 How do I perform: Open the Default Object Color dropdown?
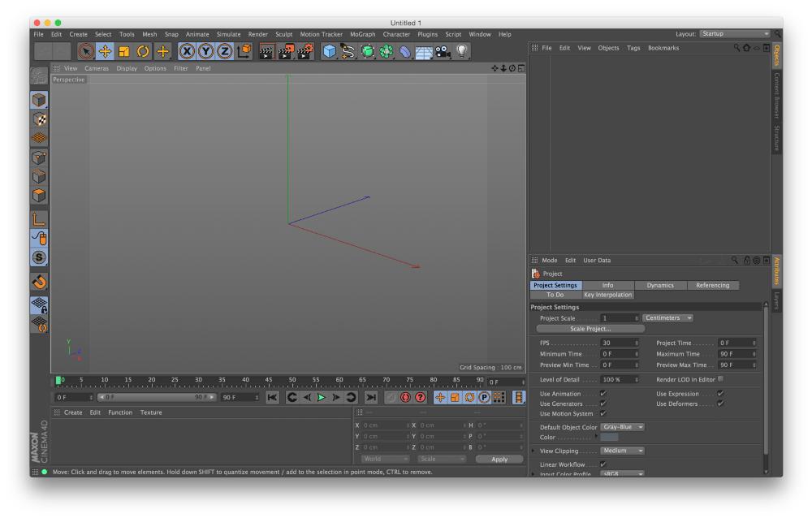[624, 427]
